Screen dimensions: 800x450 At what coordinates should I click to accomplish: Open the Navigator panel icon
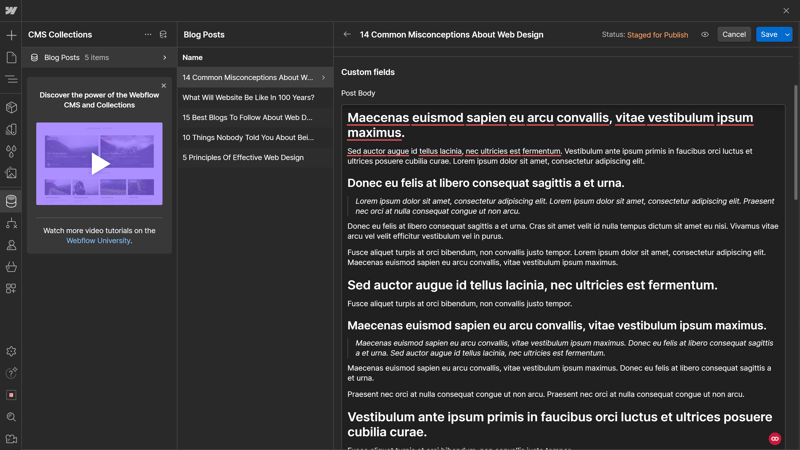pos(11,79)
